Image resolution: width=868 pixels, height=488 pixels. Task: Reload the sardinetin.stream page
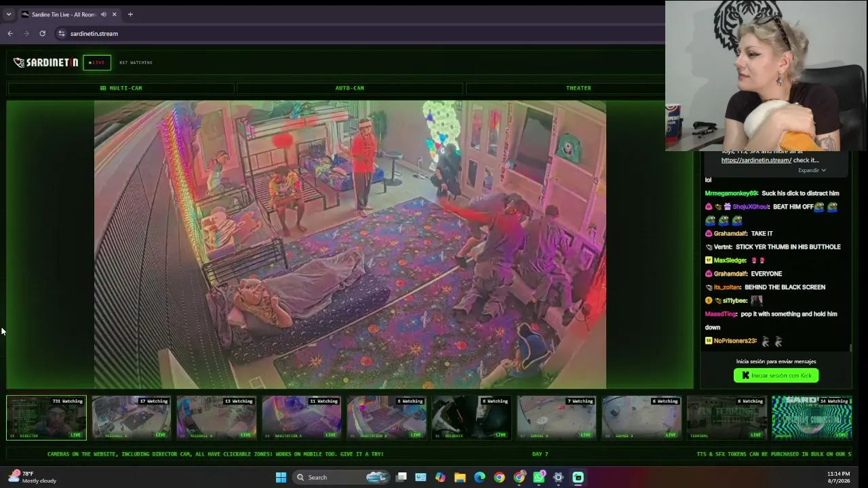coord(42,33)
